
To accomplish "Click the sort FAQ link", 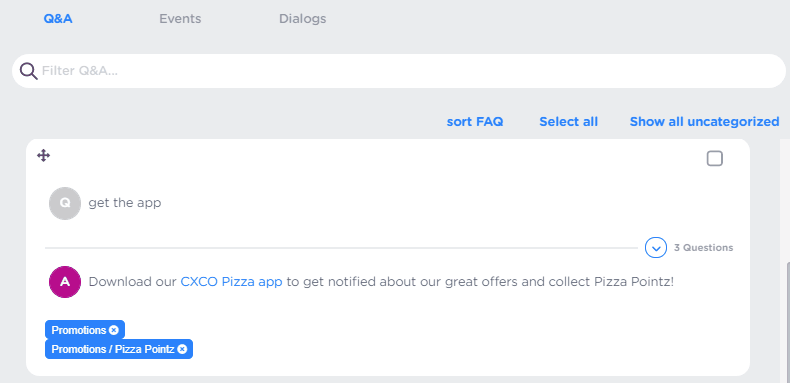I will [x=475, y=121].
